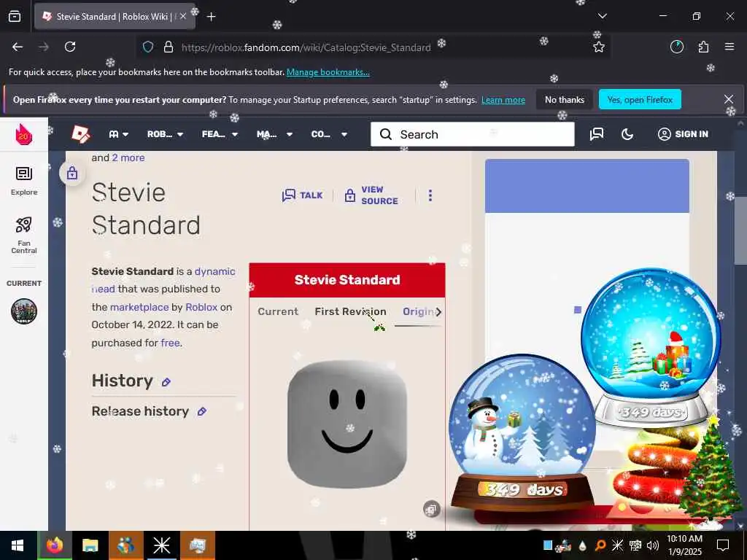The width and height of the screenshot is (747, 560).
Task: Open wiki discussions icon
Action: click(x=597, y=134)
